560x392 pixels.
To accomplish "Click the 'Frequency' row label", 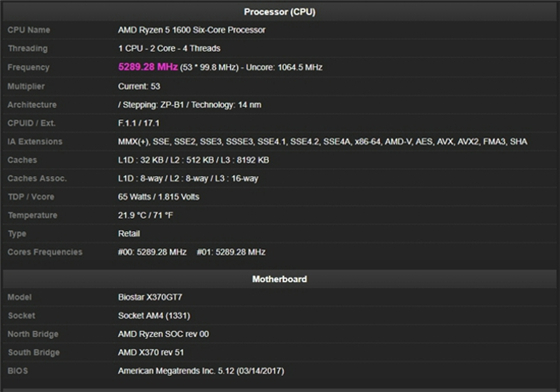I will point(29,67).
